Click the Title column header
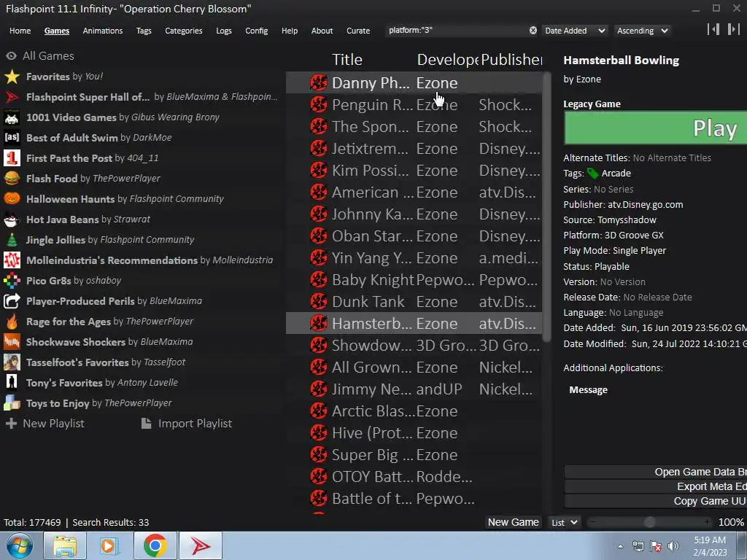 (x=347, y=60)
